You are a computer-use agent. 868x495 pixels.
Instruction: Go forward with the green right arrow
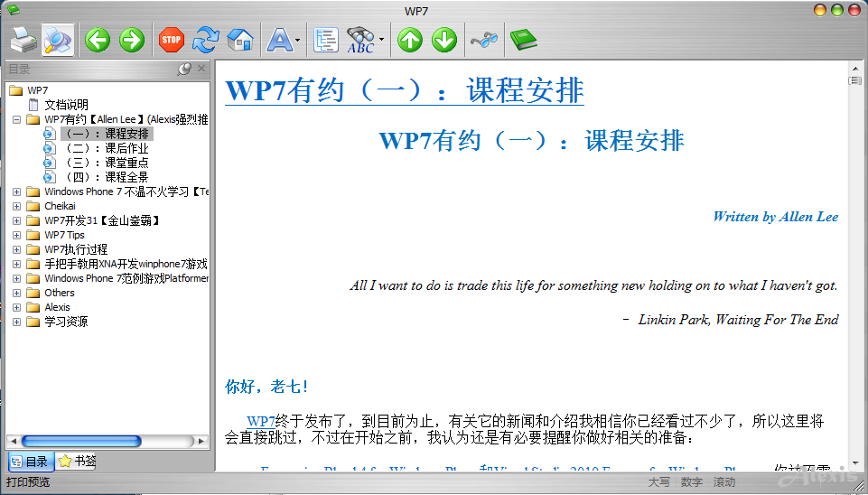132,40
